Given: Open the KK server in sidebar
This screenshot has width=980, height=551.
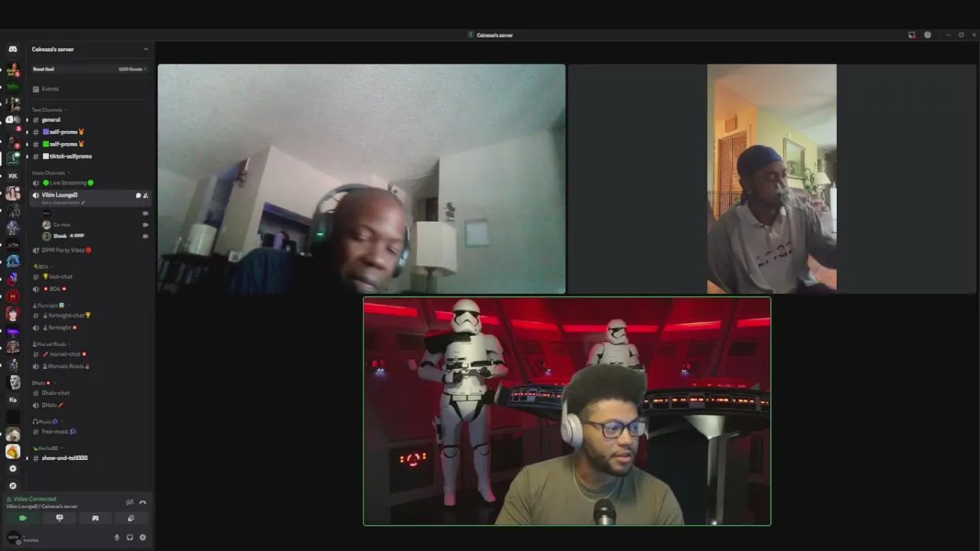Looking at the screenshot, I should coord(12,176).
